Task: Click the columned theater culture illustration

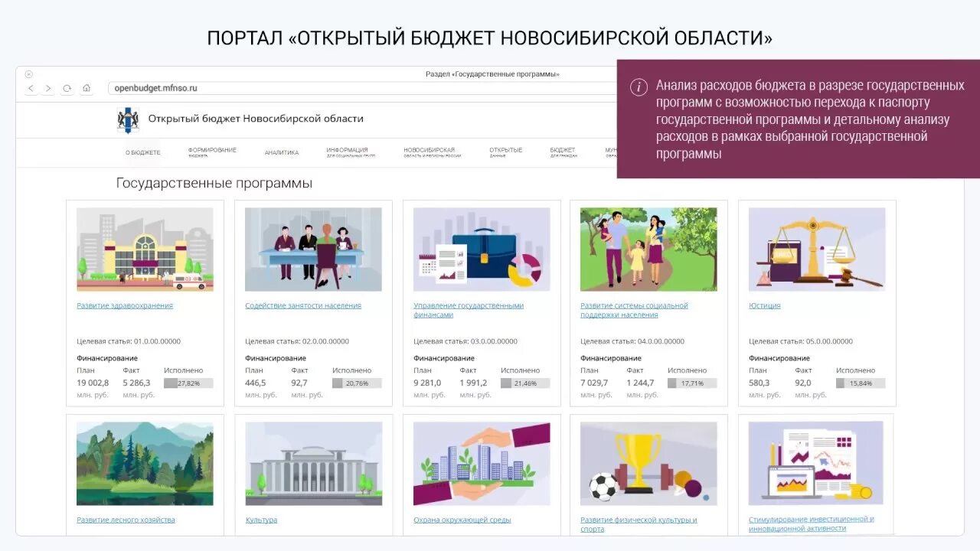Action: coord(313,464)
